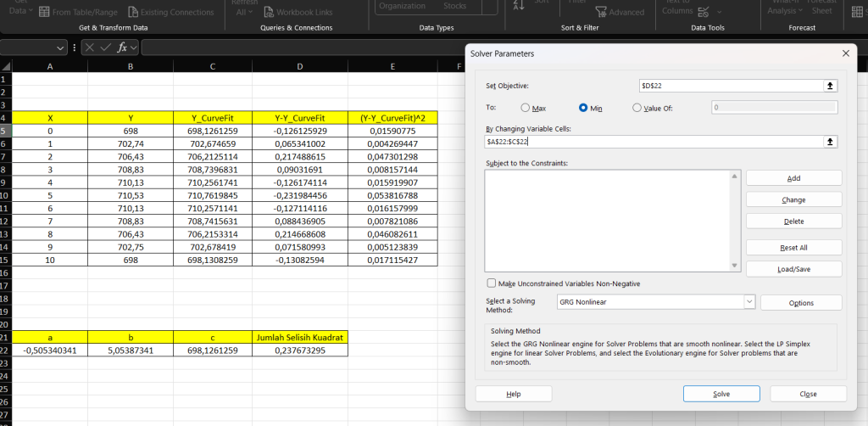The height and width of the screenshot is (426, 868).
Task: Open Workbook Links from the ribbon
Action: coord(298,13)
